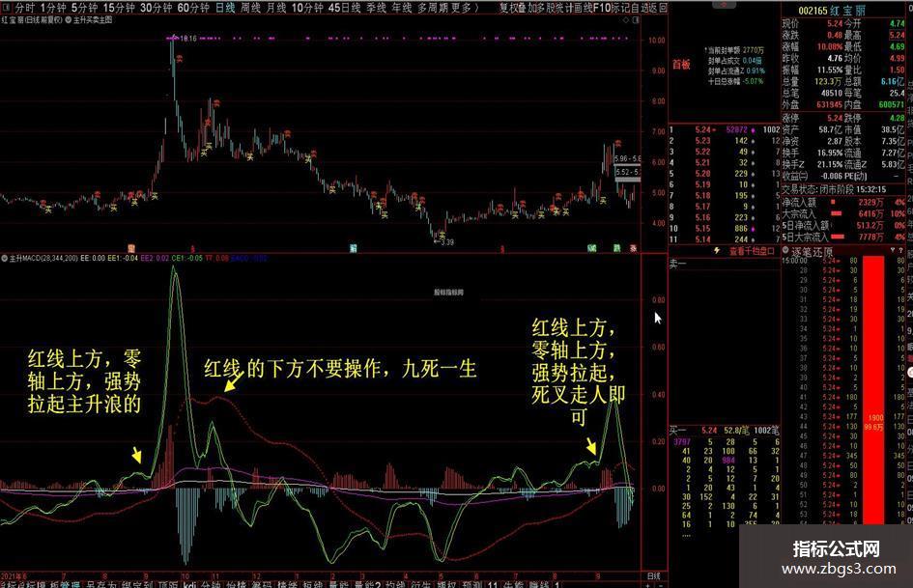Click the 18.16 high price marker

[188, 39]
